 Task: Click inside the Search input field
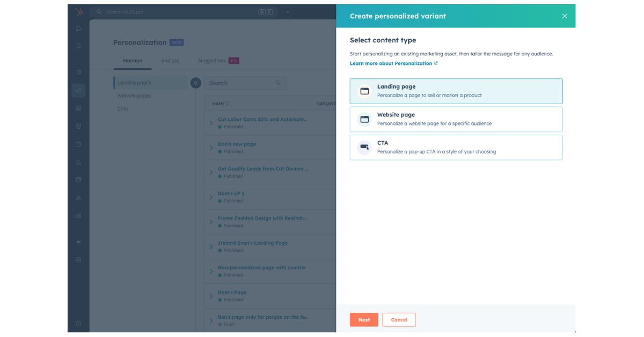point(236,83)
